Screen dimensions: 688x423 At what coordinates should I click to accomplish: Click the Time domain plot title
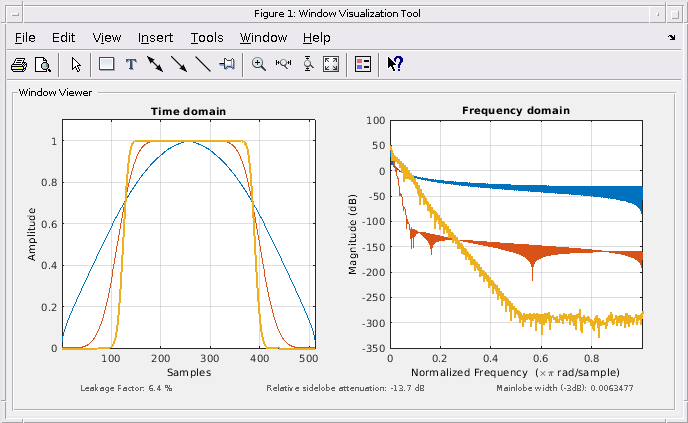tap(188, 111)
